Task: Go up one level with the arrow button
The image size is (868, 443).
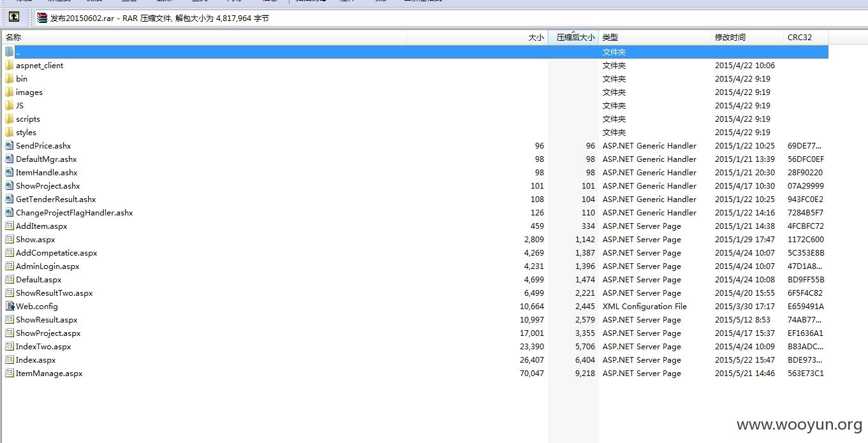Action: (x=14, y=17)
